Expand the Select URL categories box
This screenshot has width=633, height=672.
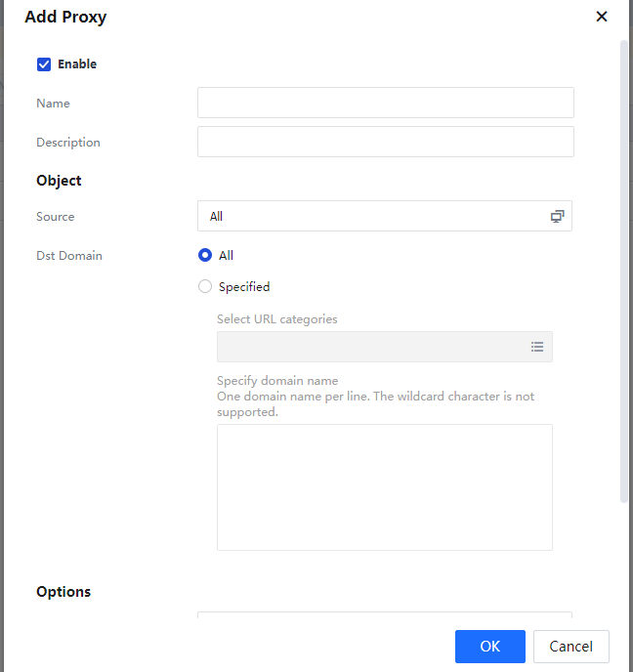coord(371,347)
